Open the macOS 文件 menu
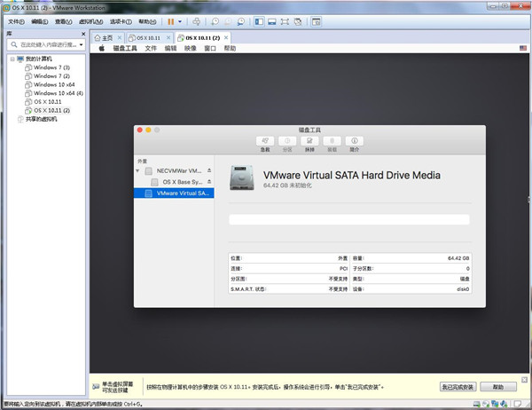This screenshot has width=532, height=410. [x=151, y=48]
